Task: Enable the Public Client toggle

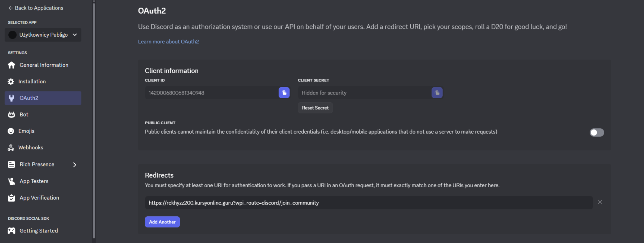Action: pyautogui.click(x=597, y=133)
